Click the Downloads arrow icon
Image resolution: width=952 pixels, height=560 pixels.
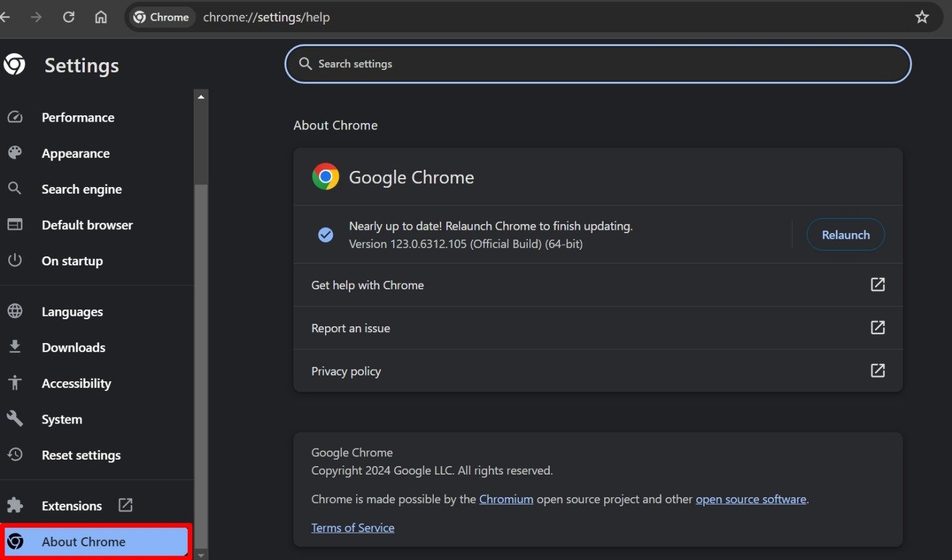point(15,347)
